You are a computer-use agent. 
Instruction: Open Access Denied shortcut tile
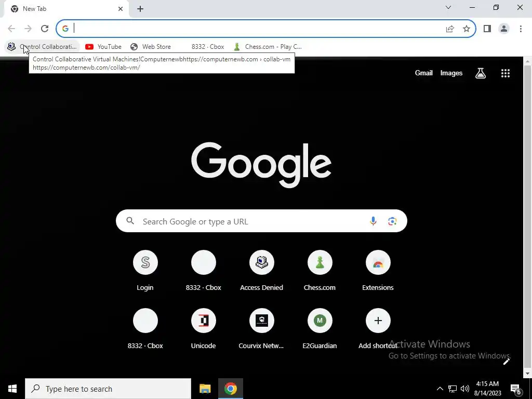point(261,271)
